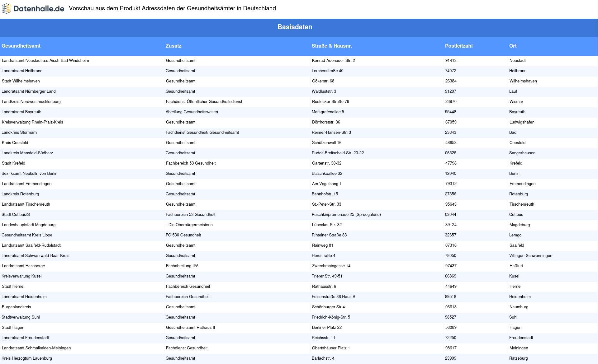Click postal code 12040
This screenshot has height=364, width=598.
tap(451, 174)
